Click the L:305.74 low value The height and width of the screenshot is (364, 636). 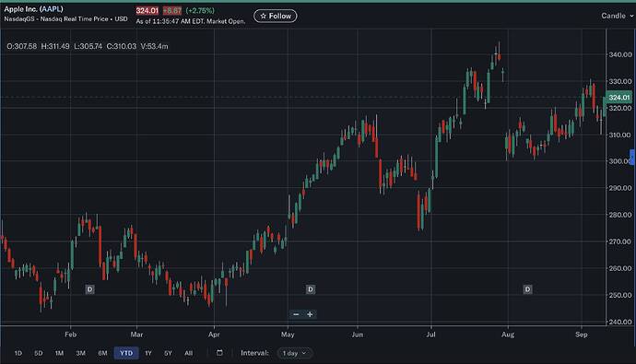tap(88, 46)
